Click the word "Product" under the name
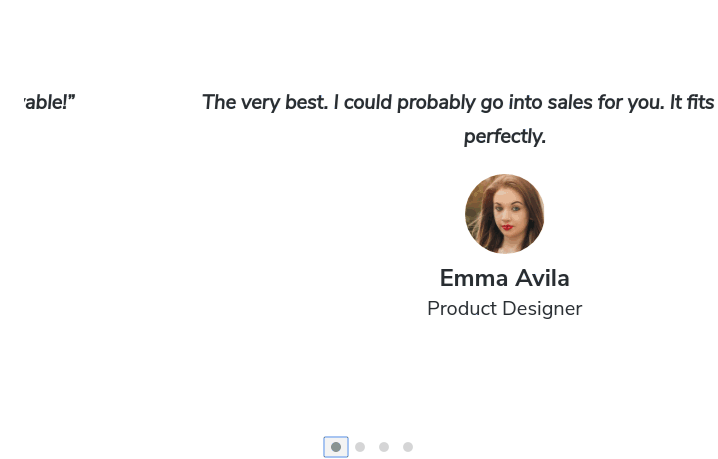Viewport: 718px width, 459px height. (x=463, y=309)
